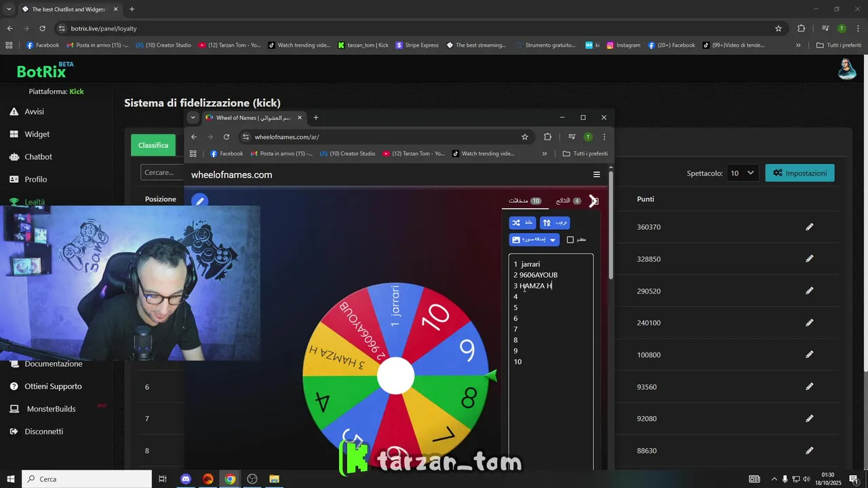Open the wheelofnames hamburger menu

tap(597, 175)
